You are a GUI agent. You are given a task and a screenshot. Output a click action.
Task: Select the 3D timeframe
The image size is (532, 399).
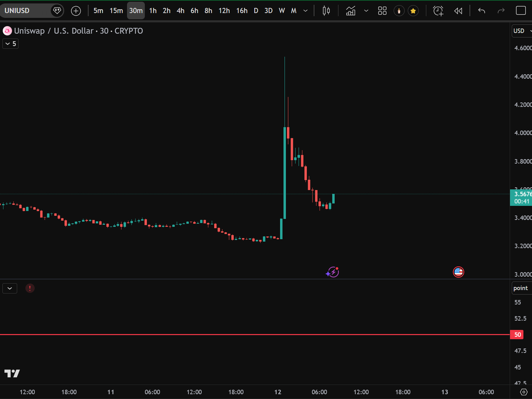268,11
